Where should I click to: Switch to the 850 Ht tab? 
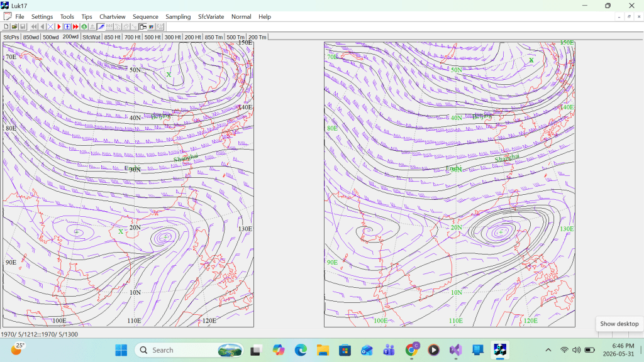tap(112, 37)
